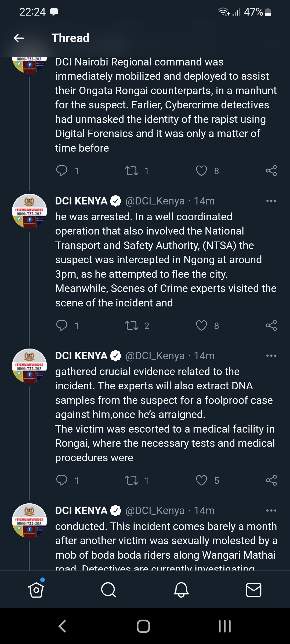Screen dimensions: 290x644
Task: Like the 'DCI Nairobi Regional command' tweet
Action: click(201, 171)
